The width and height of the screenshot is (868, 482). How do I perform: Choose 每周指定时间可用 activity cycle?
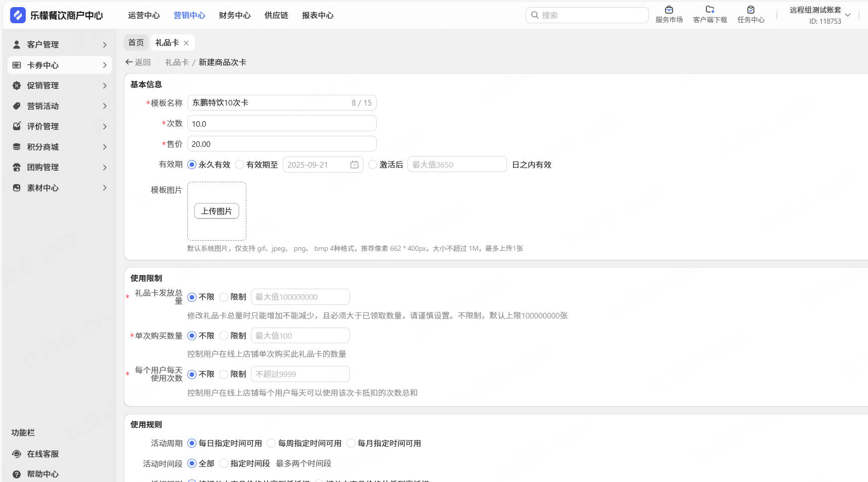point(271,443)
